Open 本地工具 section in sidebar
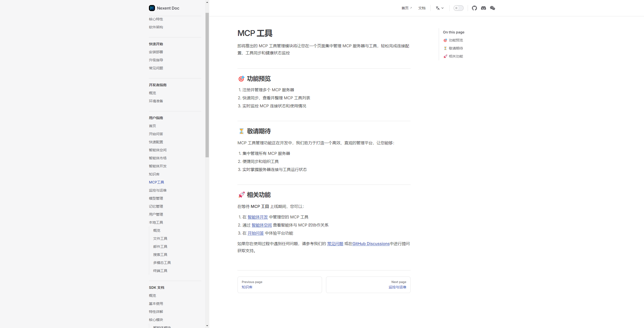Viewport: 644px width, 328px height. [156, 222]
